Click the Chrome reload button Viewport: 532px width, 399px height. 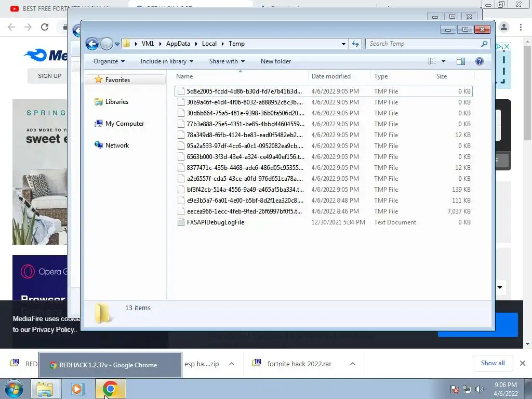(45, 27)
